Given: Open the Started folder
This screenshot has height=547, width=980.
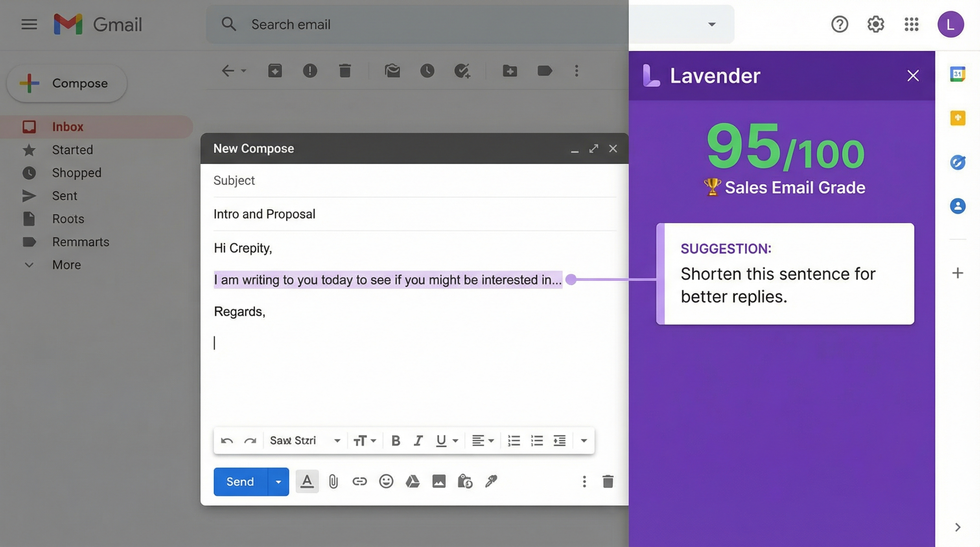Looking at the screenshot, I should (72, 150).
